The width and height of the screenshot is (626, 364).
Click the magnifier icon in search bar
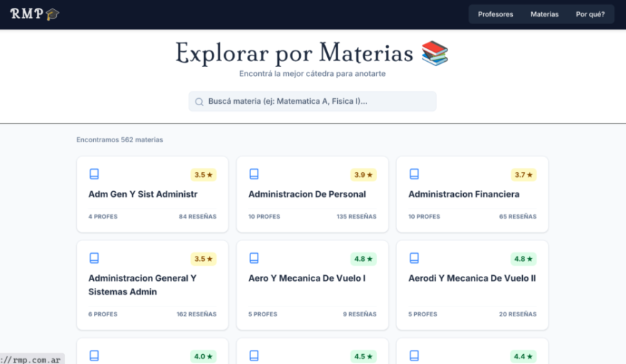(x=199, y=102)
